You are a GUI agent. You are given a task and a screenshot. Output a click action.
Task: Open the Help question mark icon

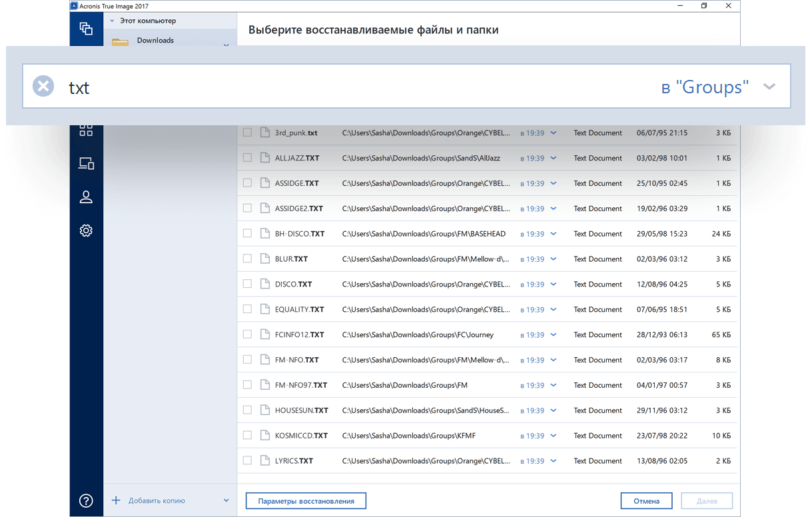pyautogui.click(x=86, y=501)
